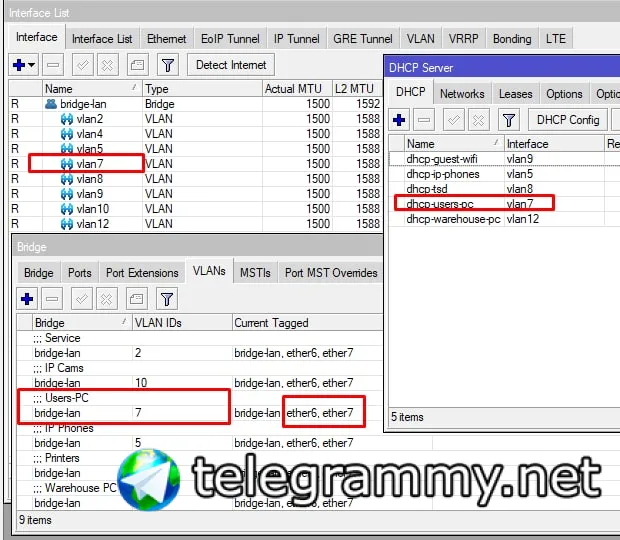Switch to Leases tab in DHCP Server
The height and width of the screenshot is (540, 620).
(x=515, y=94)
